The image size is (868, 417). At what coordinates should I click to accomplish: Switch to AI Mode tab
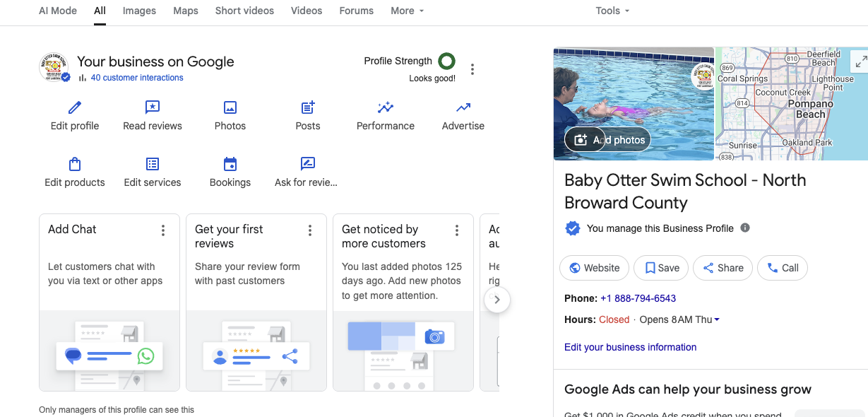point(58,11)
